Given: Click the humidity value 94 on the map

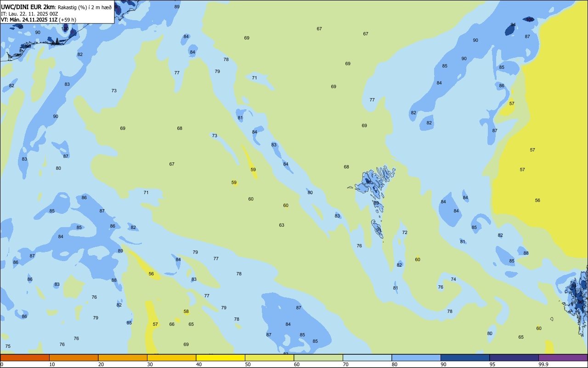Looking at the screenshot, I should pyautogui.click(x=513, y=25).
